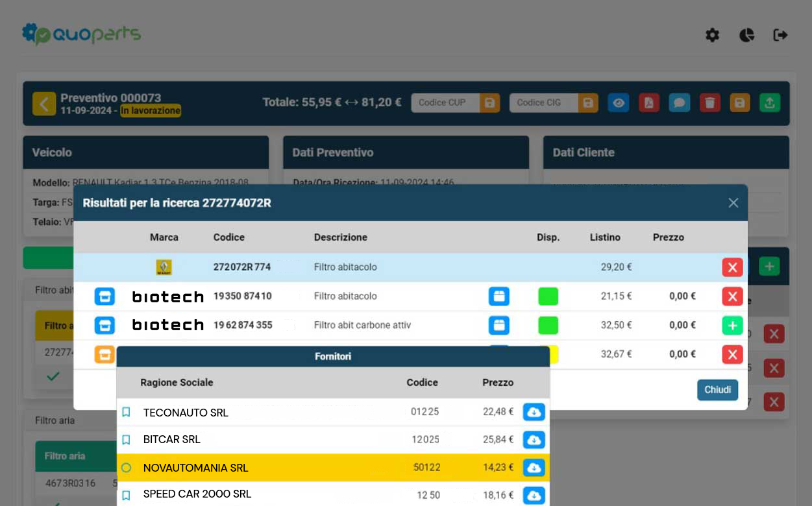Bookmark supplier BITCAR SRL
This screenshot has width=812, height=506.
(x=126, y=439)
